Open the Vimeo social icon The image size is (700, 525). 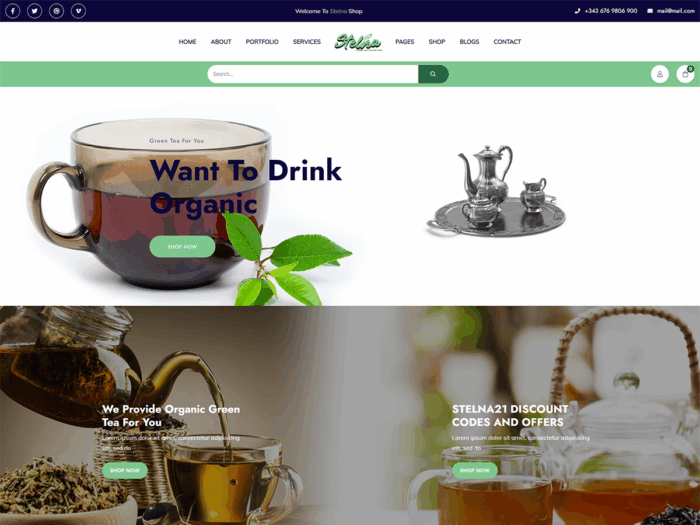pos(78,11)
